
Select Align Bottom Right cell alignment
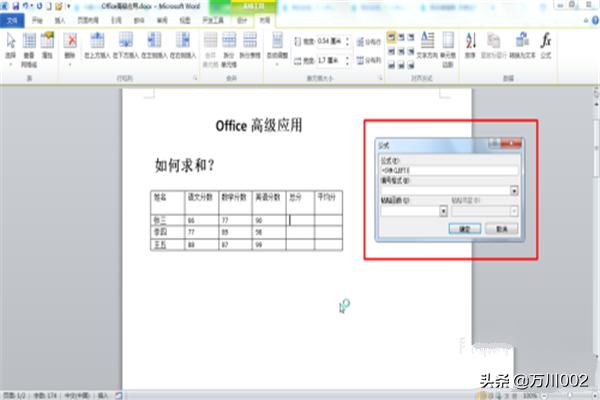point(411,65)
